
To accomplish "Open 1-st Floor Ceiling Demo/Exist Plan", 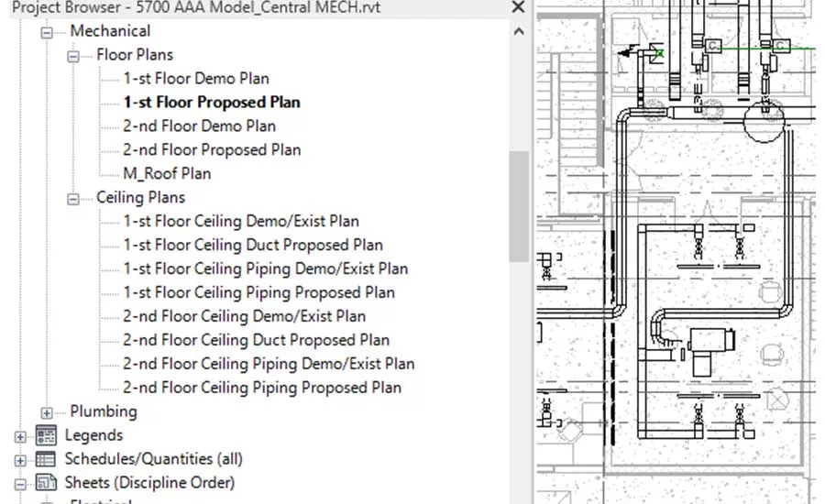I will [x=241, y=221].
